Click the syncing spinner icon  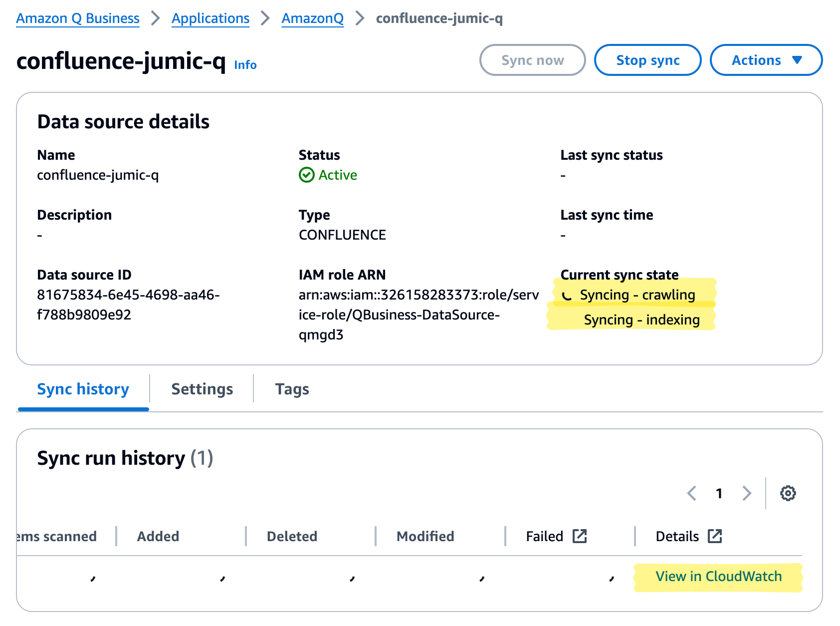pyautogui.click(x=567, y=296)
